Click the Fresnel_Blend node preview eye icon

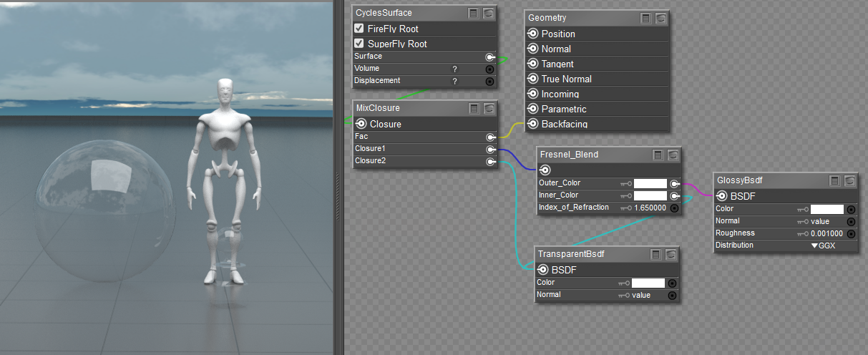(673, 155)
